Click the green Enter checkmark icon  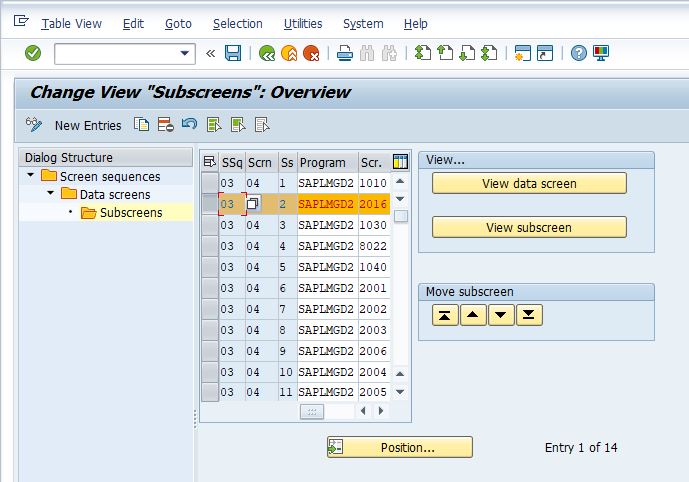33,53
